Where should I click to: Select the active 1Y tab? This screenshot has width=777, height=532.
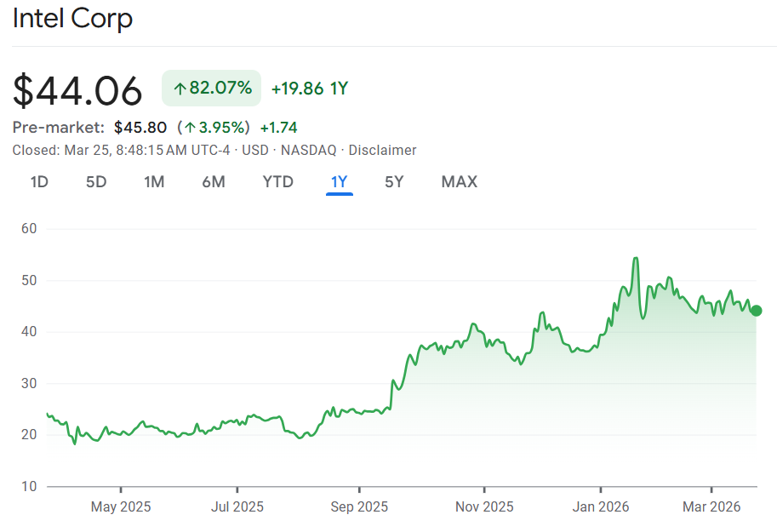(339, 181)
